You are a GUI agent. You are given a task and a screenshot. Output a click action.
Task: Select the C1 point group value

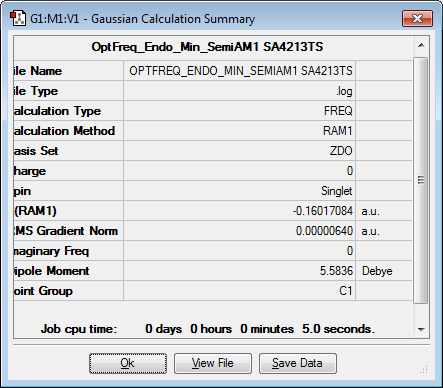[346, 291]
